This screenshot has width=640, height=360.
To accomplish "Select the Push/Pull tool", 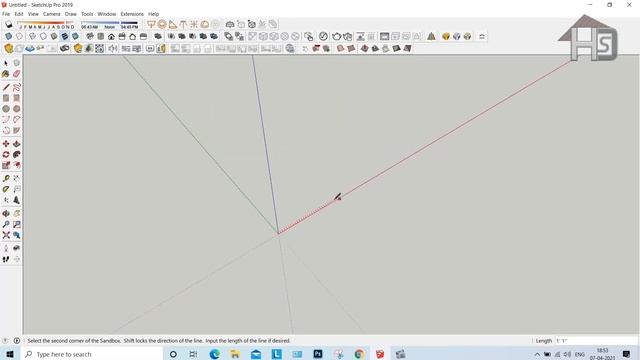I will [x=16, y=144].
